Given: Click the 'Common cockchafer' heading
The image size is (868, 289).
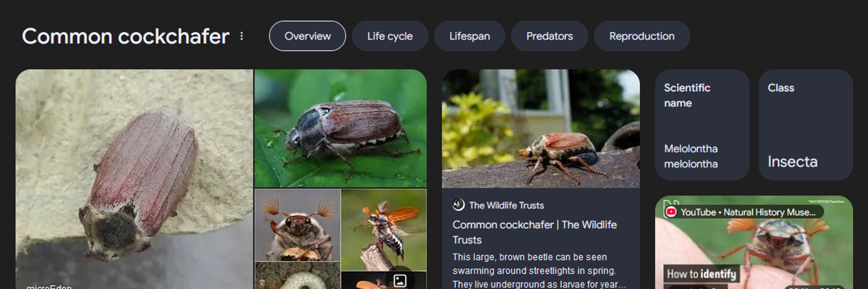Looking at the screenshot, I should point(125,36).
